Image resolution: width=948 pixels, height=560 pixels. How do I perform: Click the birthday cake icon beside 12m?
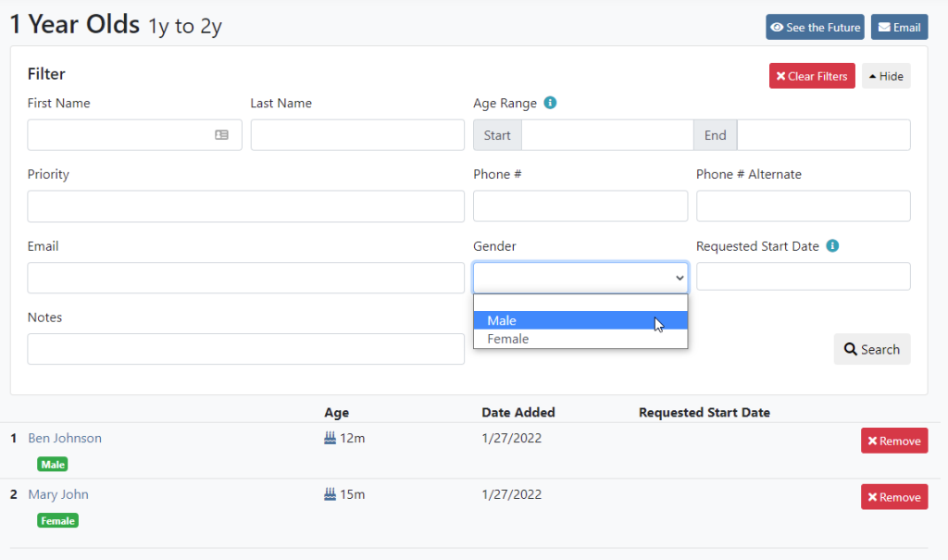[x=330, y=438]
